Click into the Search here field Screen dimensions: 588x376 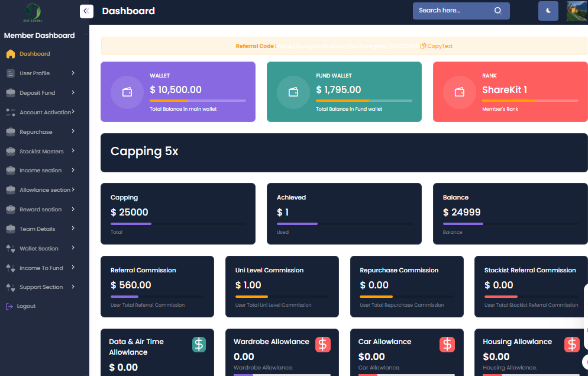pos(453,11)
